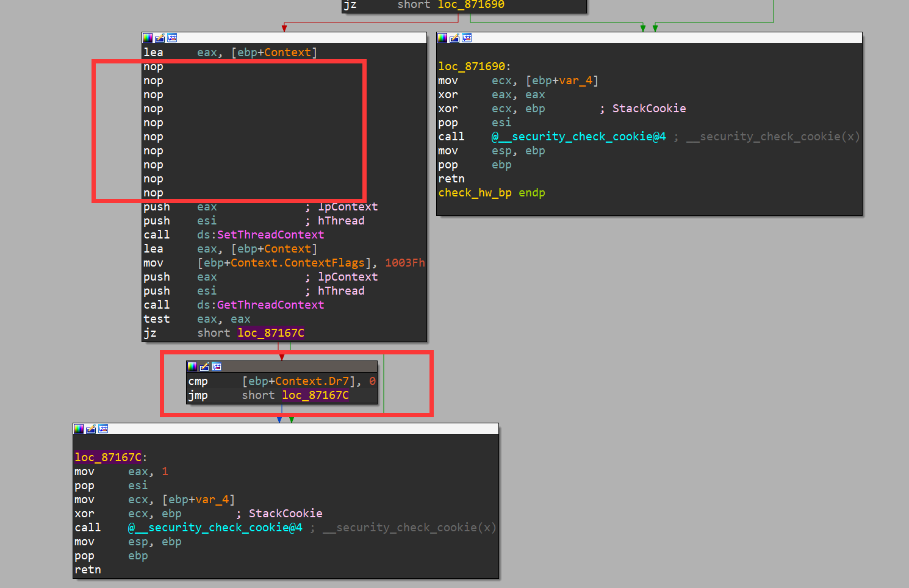Image resolution: width=909 pixels, height=588 pixels.
Task: Select ds:GetThreadContext call target
Action: tap(270, 305)
